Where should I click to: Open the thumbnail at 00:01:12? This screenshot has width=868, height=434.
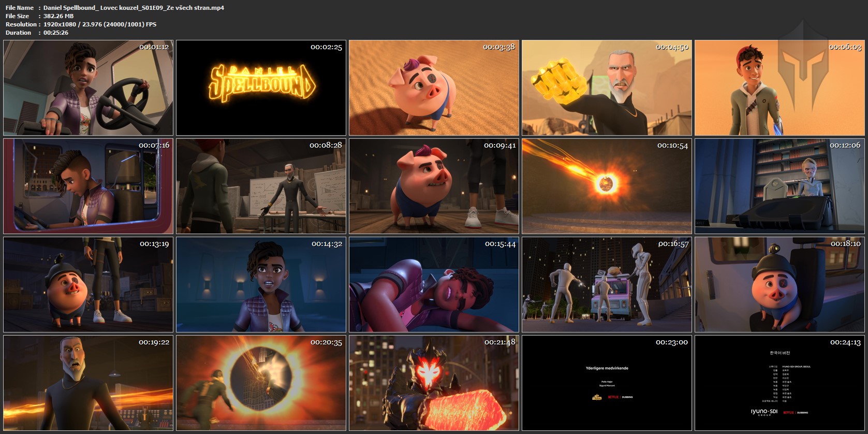(x=88, y=88)
